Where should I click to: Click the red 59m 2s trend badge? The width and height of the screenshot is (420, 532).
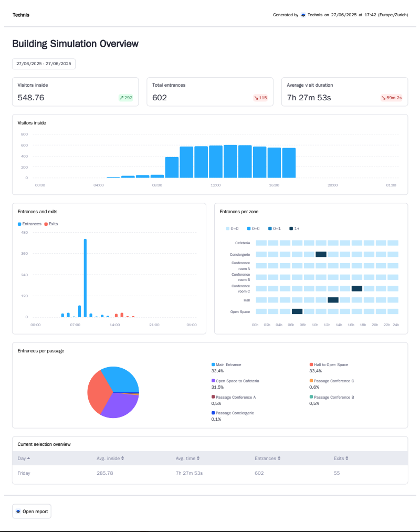tap(392, 98)
